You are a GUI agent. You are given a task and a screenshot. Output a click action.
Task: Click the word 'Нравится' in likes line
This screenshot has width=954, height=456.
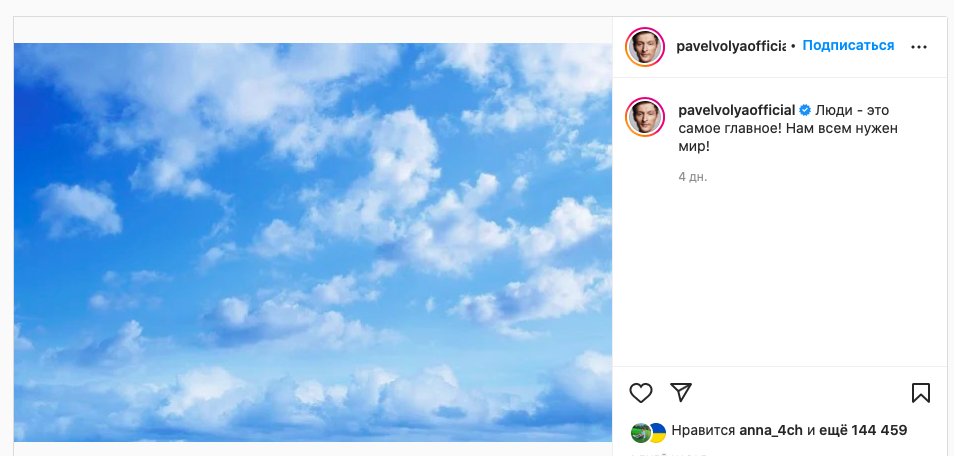pos(703,431)
